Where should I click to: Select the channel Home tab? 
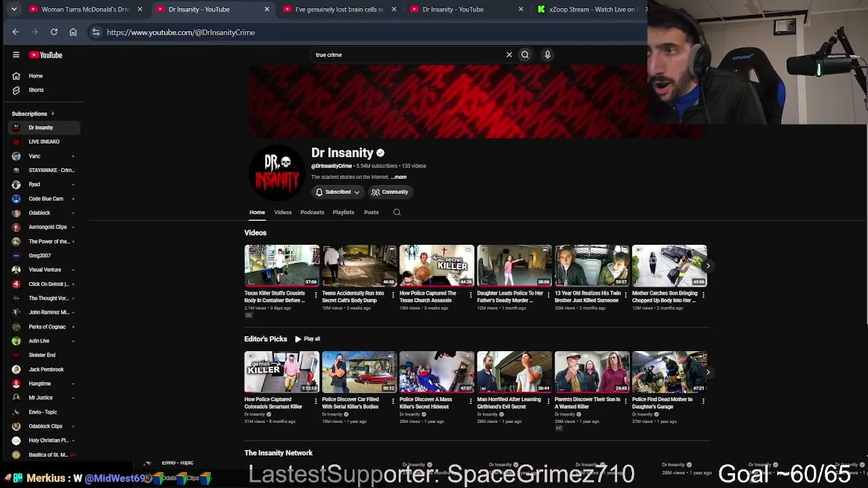pyautogui.click(x=257, y=212)
